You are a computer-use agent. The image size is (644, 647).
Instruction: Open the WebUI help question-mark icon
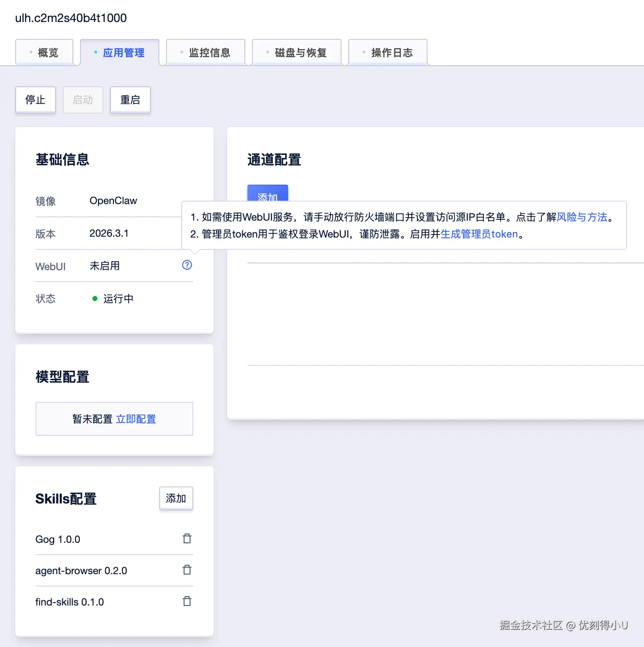187,265
